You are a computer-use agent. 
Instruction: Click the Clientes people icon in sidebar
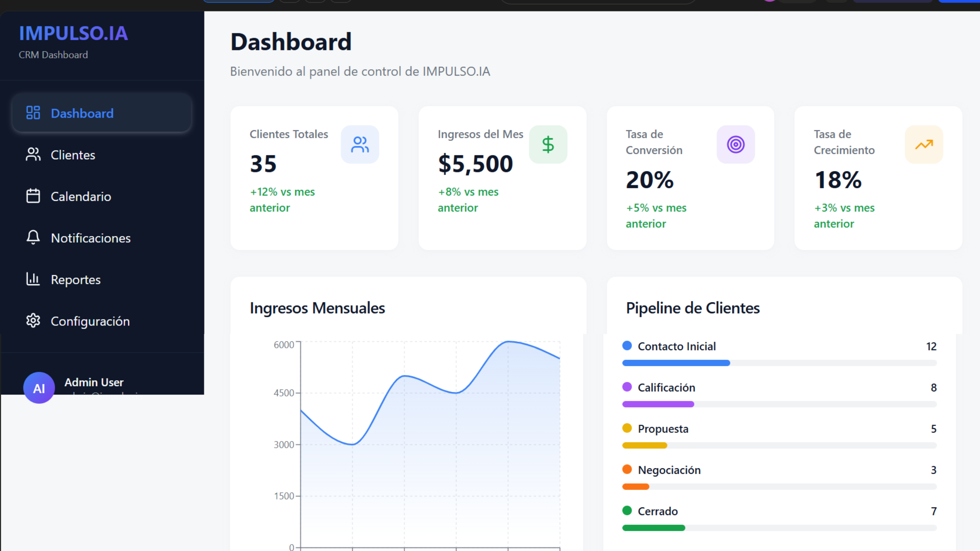click(x=33, y=155)
